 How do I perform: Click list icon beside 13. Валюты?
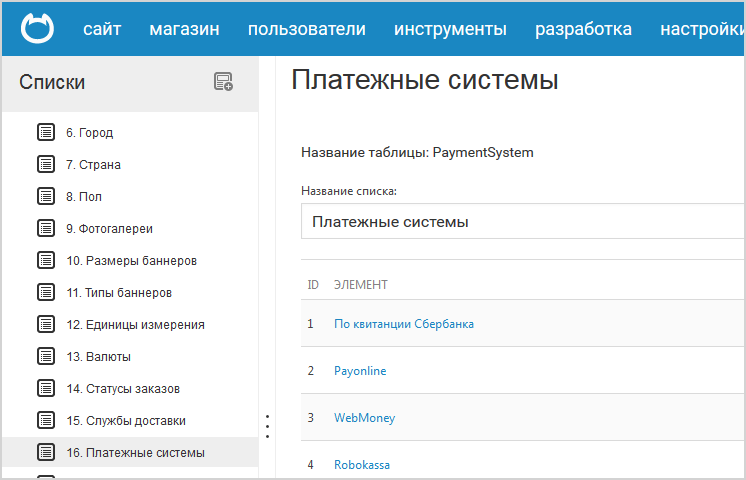pyautogui.click(x=46, y=356)
